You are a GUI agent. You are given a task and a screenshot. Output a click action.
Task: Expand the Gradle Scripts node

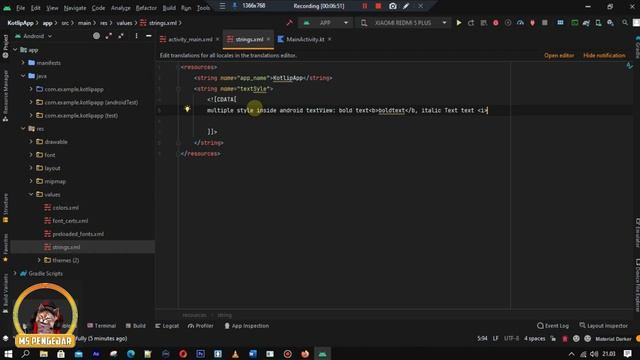(x=16, y=273)
